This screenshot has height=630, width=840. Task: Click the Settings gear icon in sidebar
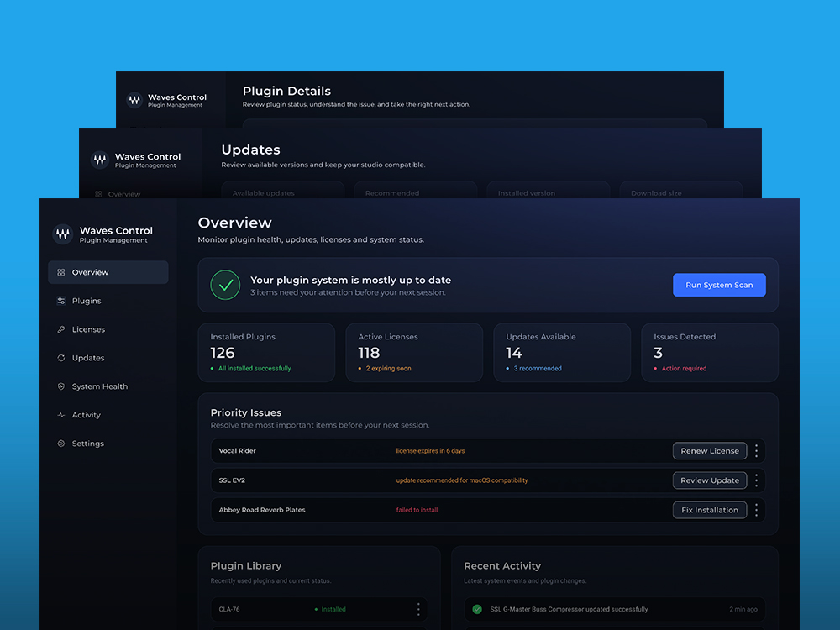[61, 444]
